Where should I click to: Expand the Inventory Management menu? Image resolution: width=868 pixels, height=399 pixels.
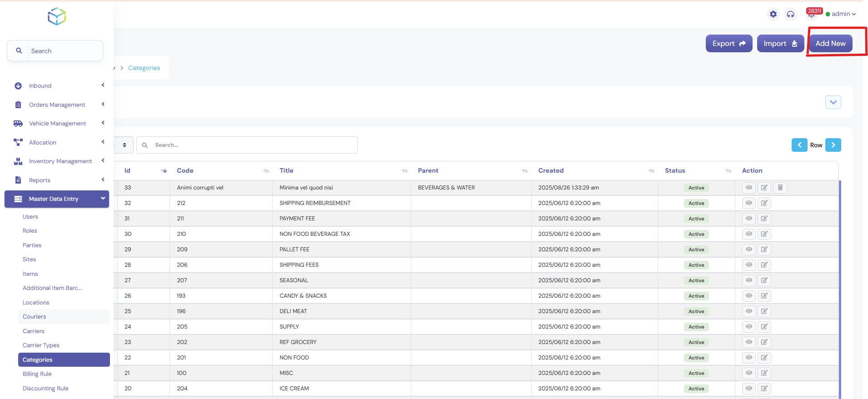(x=60, y=161)
